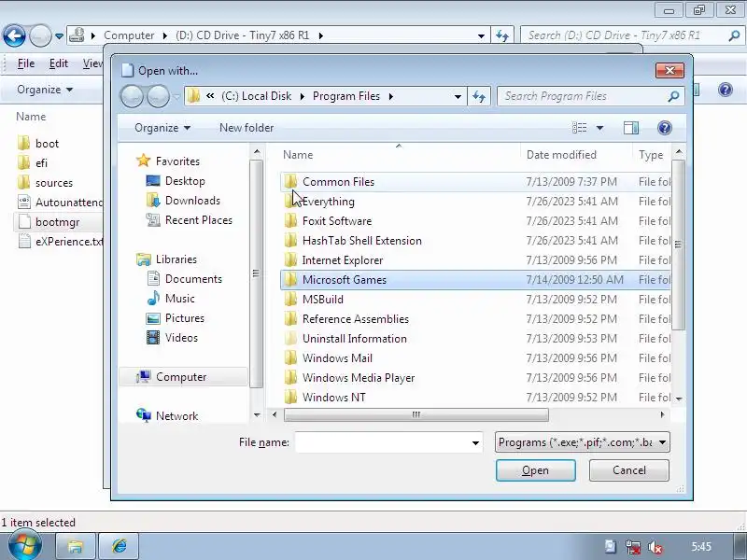Launch Internet Explorer from the taskbar
Viewport: 747px width, 560px height.
point(119,546)
